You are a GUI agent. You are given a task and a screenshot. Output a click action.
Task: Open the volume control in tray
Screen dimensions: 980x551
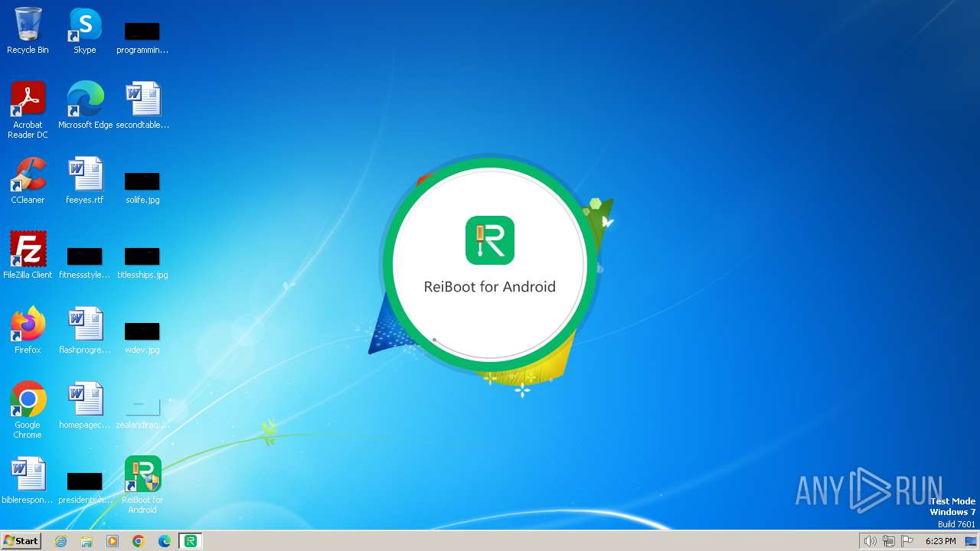pos(870,541)
